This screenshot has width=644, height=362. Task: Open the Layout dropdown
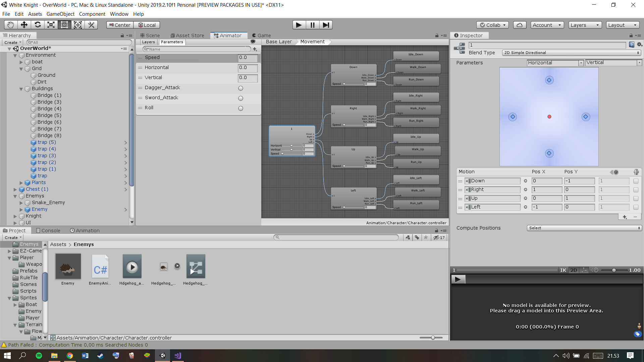(x=623, y=25)
